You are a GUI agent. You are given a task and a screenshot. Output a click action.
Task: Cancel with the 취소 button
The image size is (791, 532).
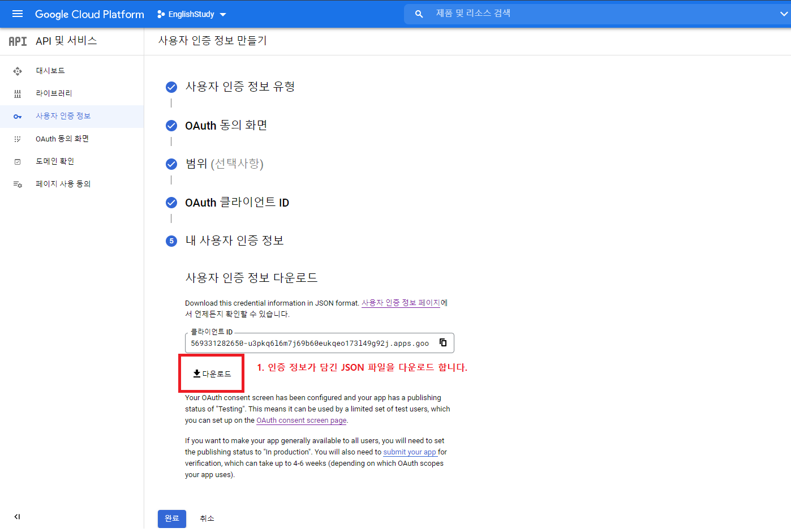(x=207, y=518)
